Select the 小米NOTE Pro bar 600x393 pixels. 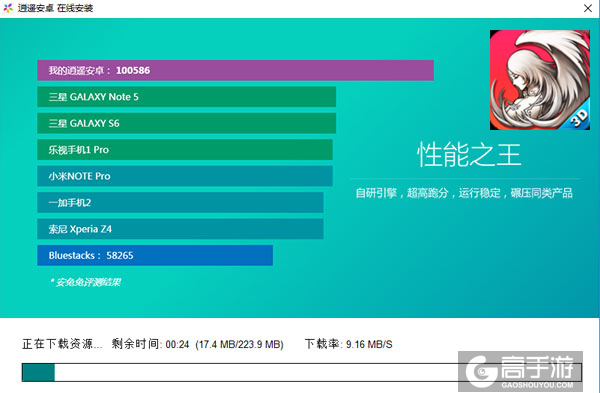(x=185, y=176)
